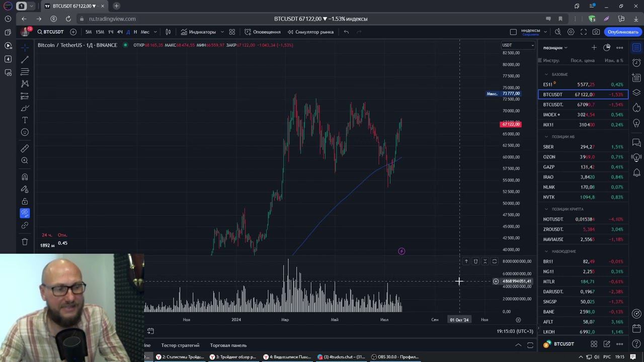The image size is (644, 362).
Task: Open the Тестер стратегий tab
Action: [x=180, y=345]
